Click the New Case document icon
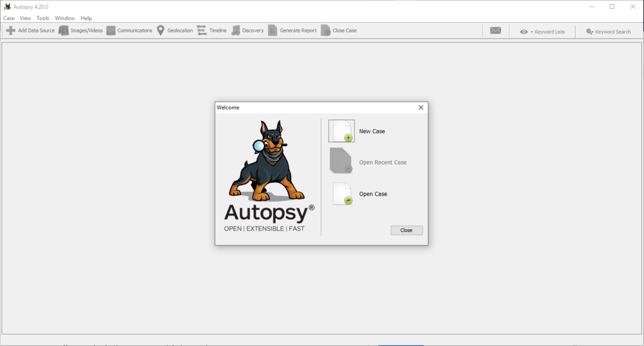This screenshot has width=644, height=346. [x=342, y=131]
